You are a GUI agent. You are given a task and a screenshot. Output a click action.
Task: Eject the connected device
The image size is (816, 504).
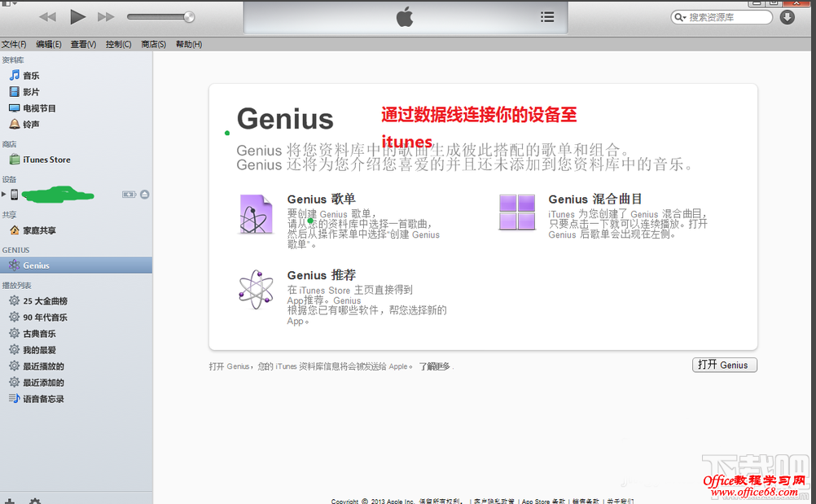(x=144, y=195)
